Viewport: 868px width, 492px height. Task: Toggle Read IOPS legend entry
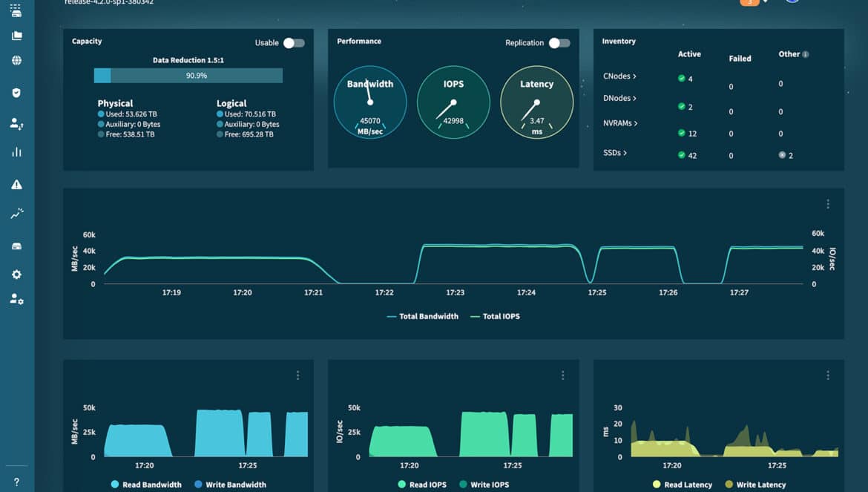coord(422,485)
